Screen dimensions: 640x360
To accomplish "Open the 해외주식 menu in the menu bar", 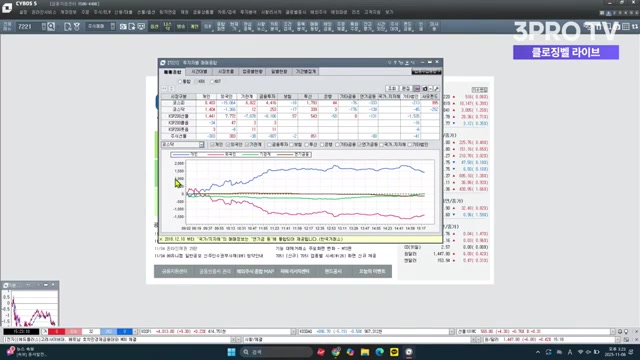I will pyautogui.click(x=318, y=13).
